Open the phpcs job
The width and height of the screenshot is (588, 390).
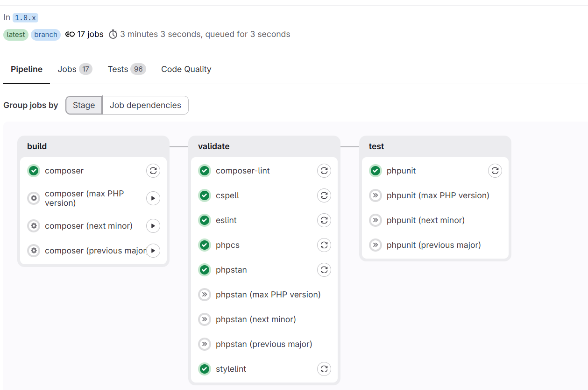click(227, 245)
